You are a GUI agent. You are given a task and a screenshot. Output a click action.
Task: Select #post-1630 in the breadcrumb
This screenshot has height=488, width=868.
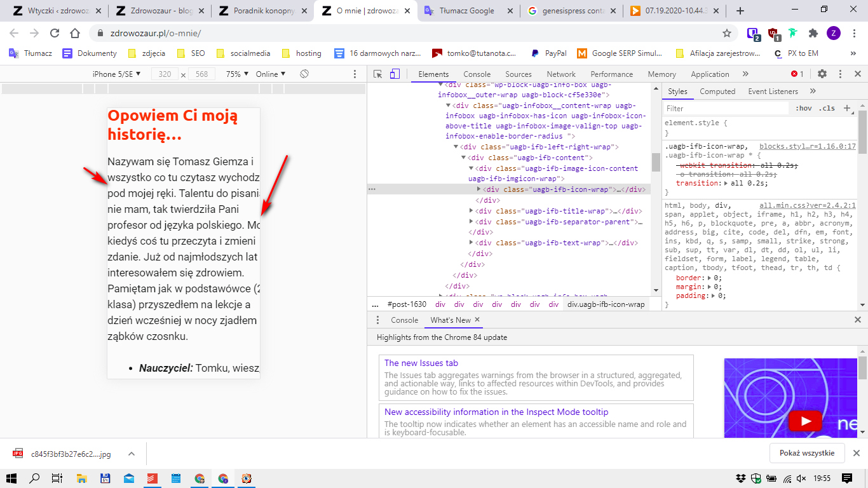click(407, 304)
